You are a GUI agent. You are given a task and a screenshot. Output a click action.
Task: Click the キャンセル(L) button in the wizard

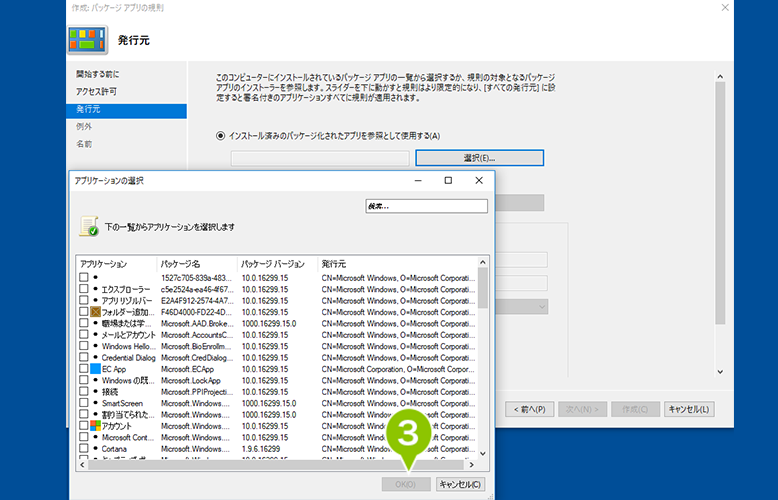[x=689, y=409]
